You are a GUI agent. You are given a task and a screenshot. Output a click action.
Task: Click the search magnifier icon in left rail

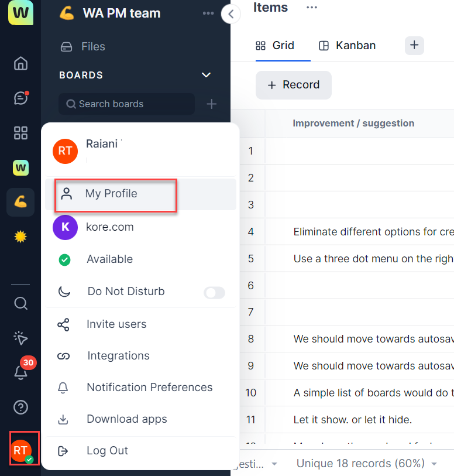[20, 303]
